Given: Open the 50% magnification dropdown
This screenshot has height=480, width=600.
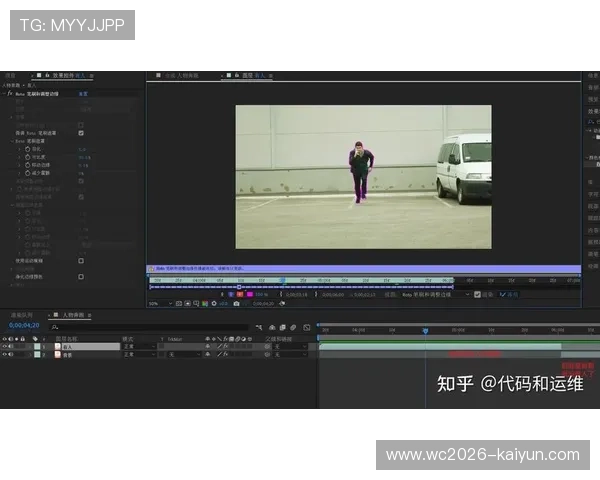Looking at the screenshot, I should [160, 304].
